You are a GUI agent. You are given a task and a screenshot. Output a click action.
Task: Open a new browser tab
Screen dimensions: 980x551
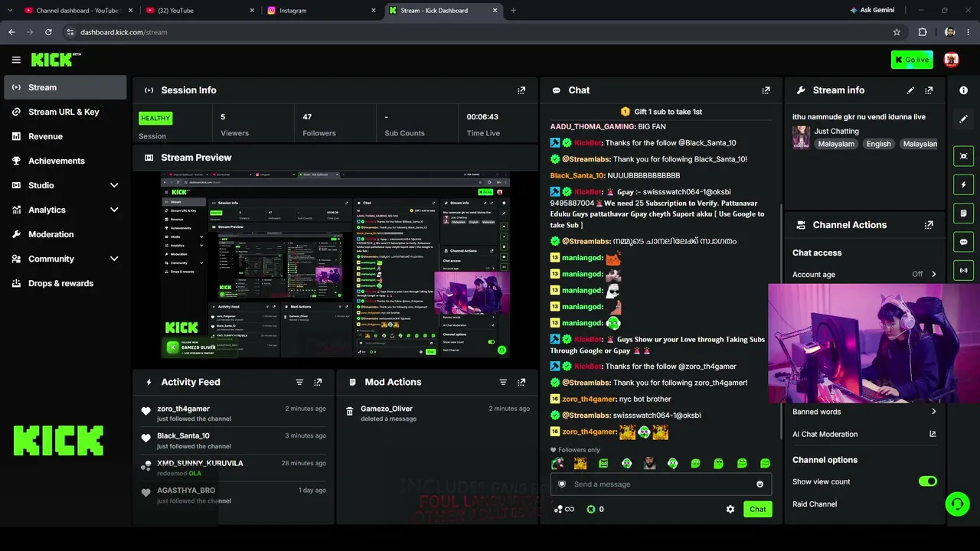[513, 11]
